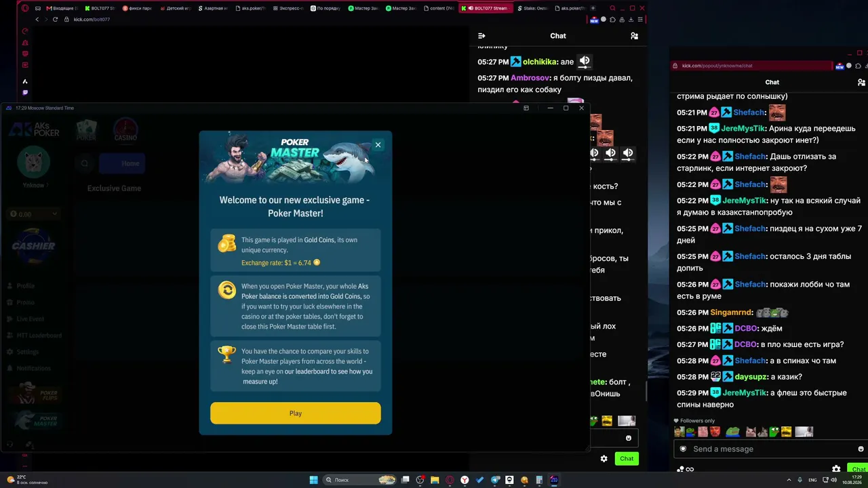Click the Home tab in AKs Poker

click(x=122, y=163)
